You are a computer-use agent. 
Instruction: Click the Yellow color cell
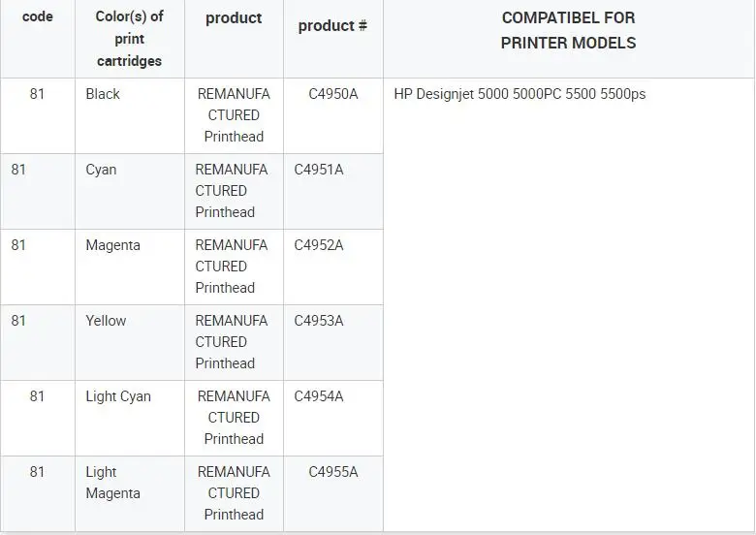106,321
